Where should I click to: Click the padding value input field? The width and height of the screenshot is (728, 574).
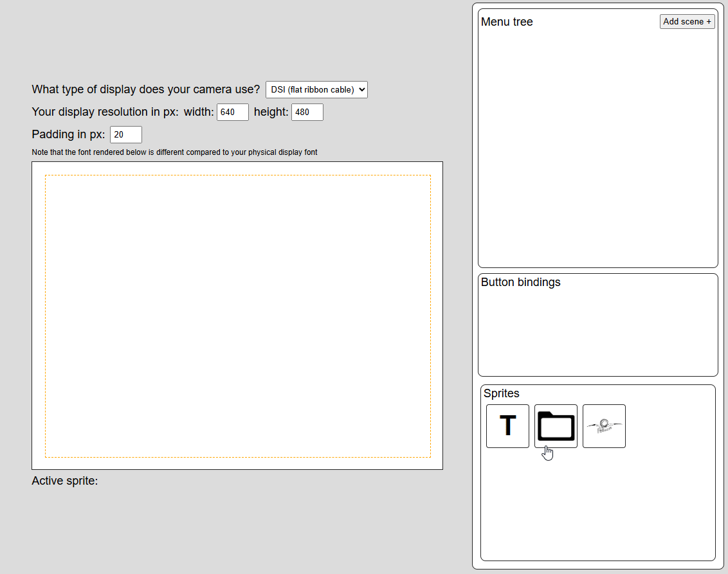click(x=125, y=135)
